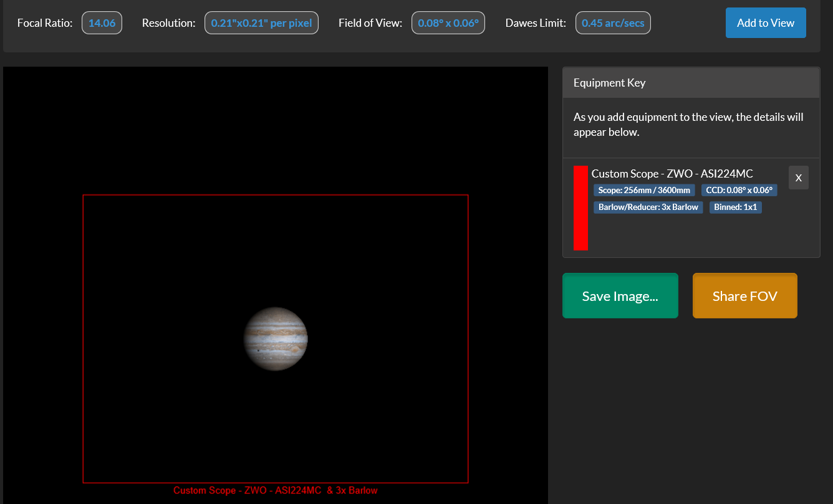Select the Focal Ratio value 14.06
The image size is (833, 504).
tap(102, 23)
